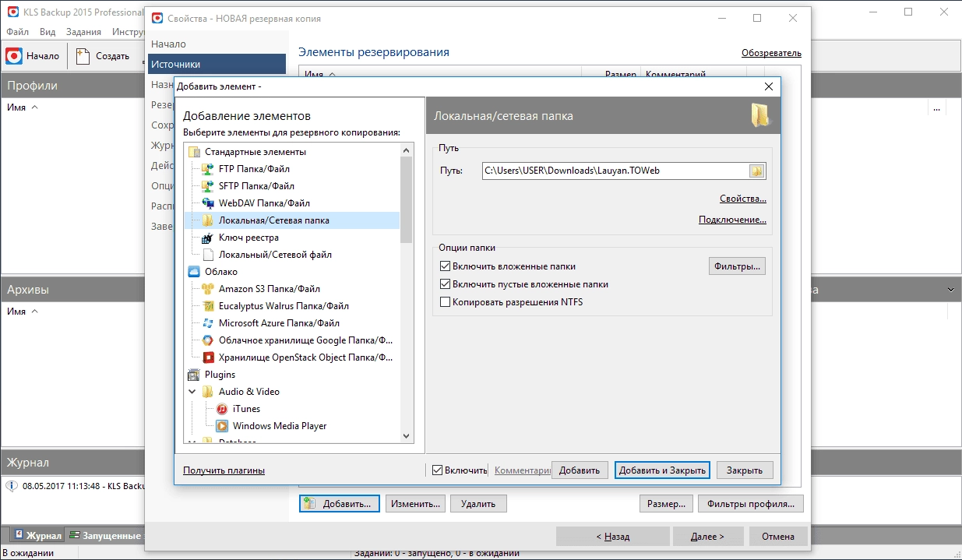
Task: Click the Локальная/Сетевая папка folder icon
Action: 207,220
